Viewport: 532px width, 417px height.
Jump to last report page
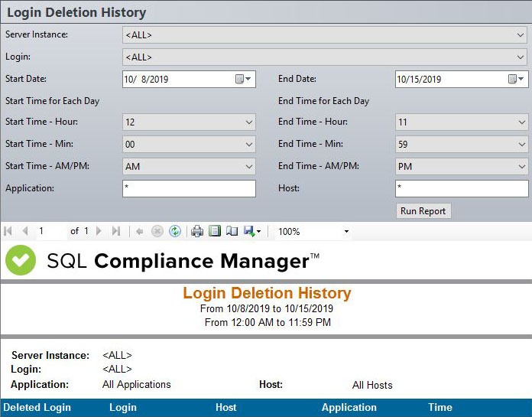[116, 231]
